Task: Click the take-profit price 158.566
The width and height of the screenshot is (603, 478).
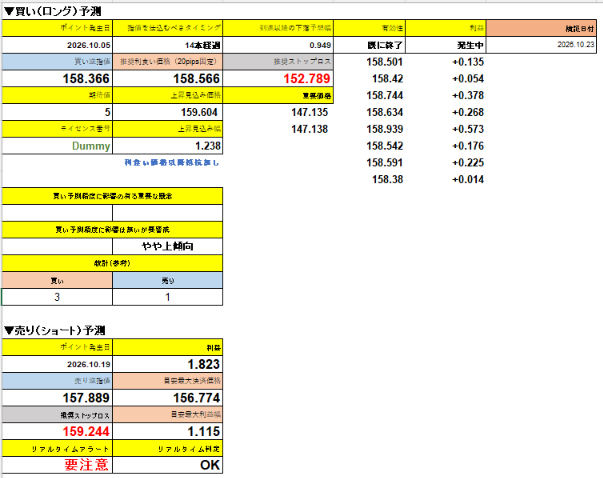Action: pos(168,78)
